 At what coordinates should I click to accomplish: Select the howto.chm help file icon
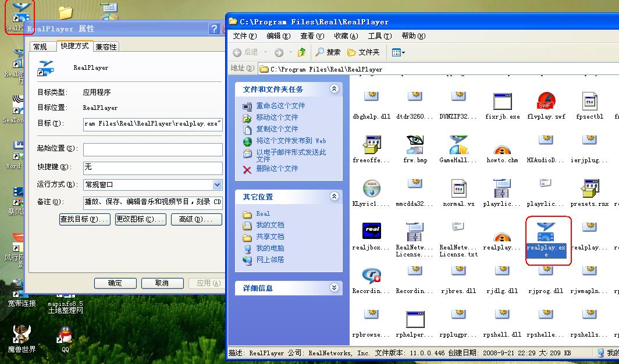coord(502,149)
